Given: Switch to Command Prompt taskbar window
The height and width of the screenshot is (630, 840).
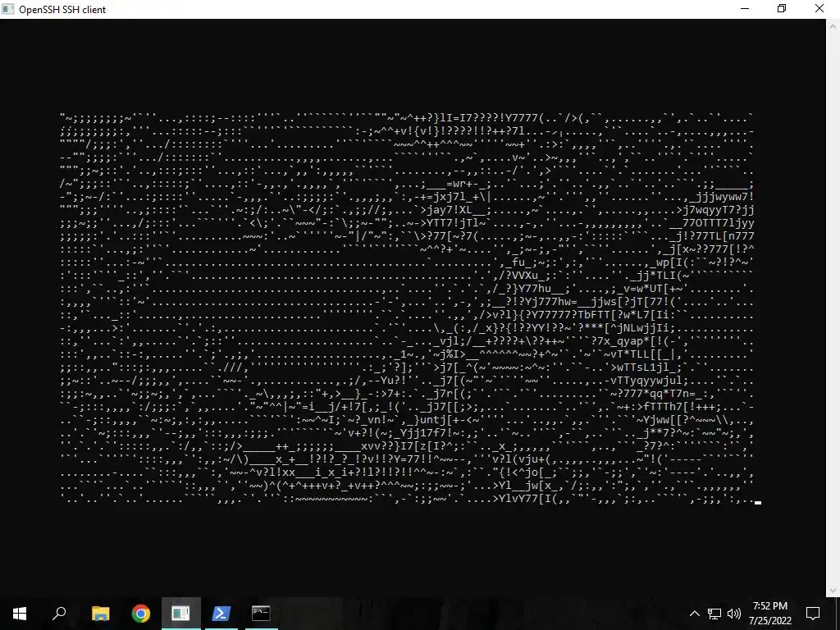Looking at the screenshot, I should (x=261, y=614).
